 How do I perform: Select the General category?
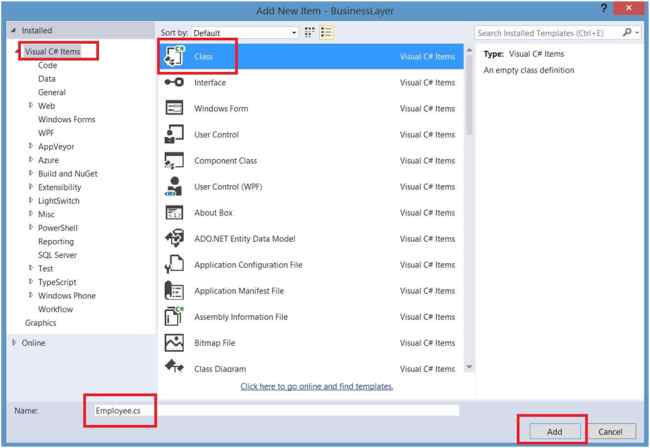[52, 92]
